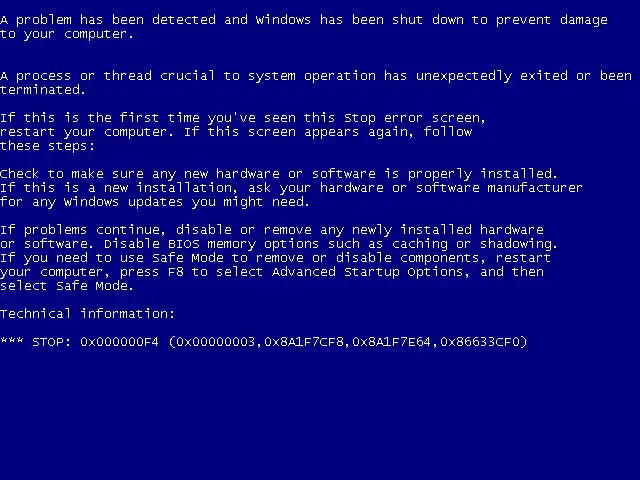640x480 pixels.
Task: Click the 'Advanced Startup Options' phrase
Action: [x=370, y=272]
